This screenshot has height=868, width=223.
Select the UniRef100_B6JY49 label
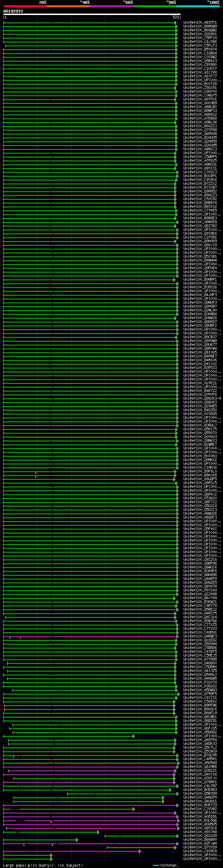pos(200,598)
